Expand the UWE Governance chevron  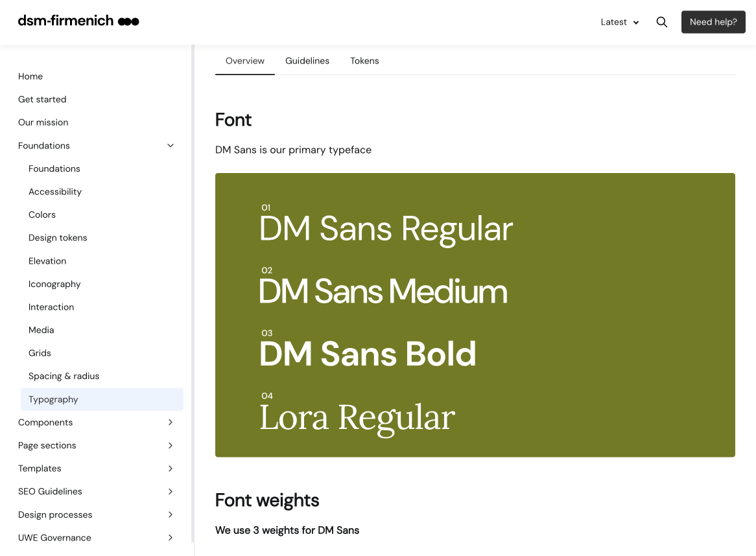tap(171, 538)
